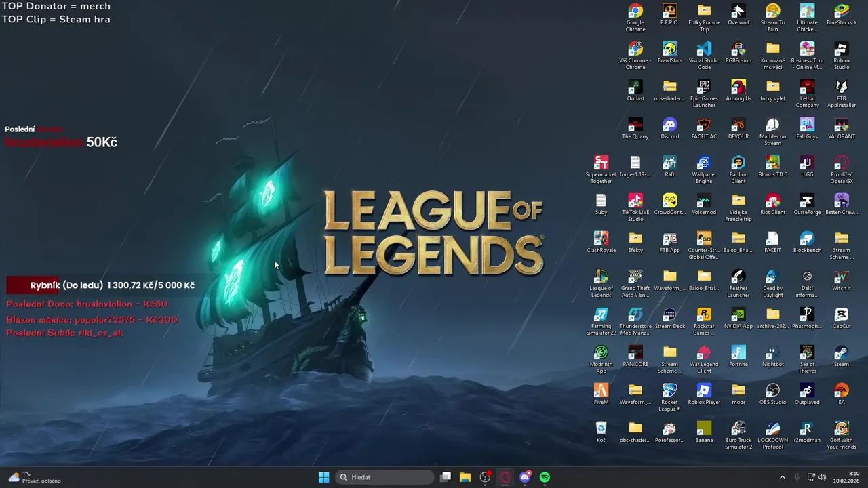Image resolution: width=868 pixels, height=488 pixels.
Task: Open Stream Deck desktop icon
Action: click(669, 319)
